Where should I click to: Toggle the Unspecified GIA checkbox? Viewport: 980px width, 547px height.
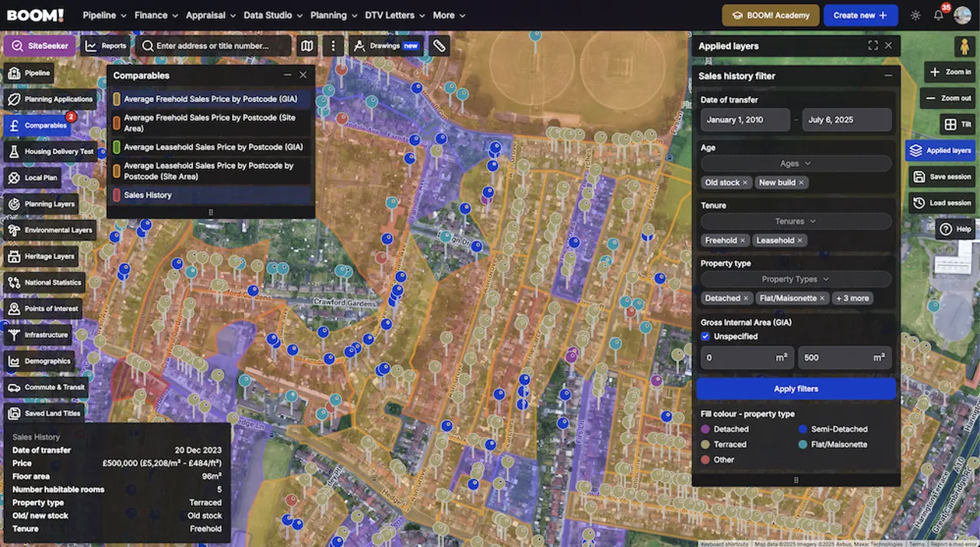(x=705, y=336)
